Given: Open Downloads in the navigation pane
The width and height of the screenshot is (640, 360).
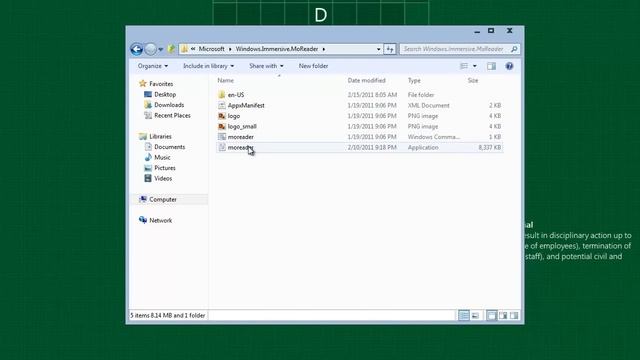Looking at the screenshot, I should click(169, 105).
